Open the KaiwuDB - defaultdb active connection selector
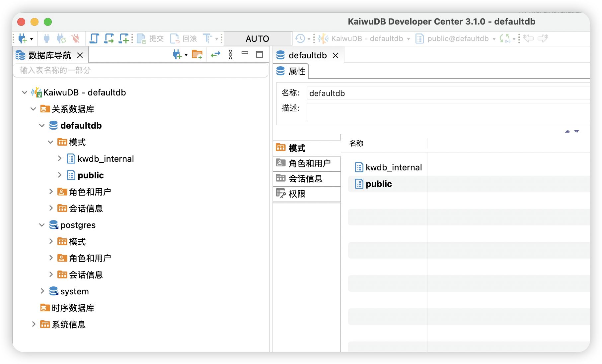 [364, 39]
